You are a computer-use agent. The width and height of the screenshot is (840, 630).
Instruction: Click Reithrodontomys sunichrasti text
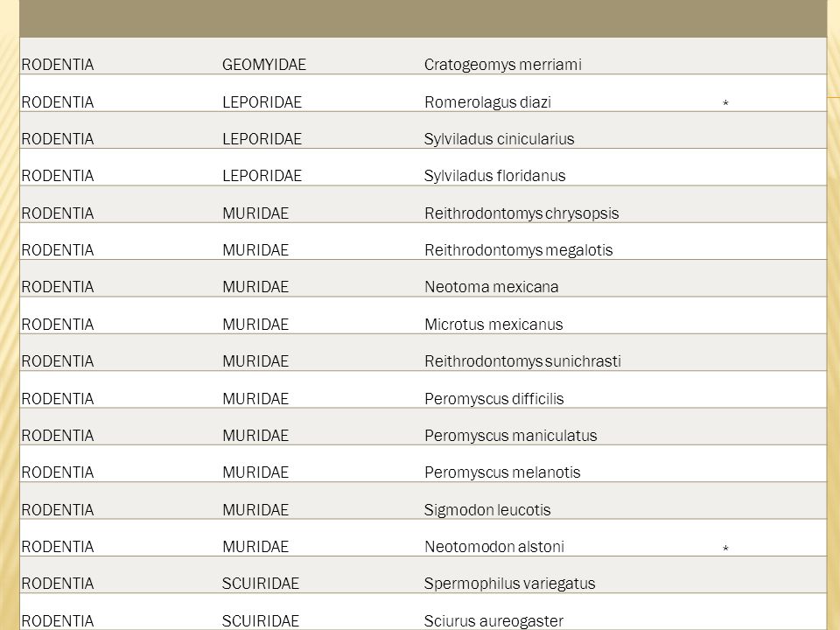522,361
